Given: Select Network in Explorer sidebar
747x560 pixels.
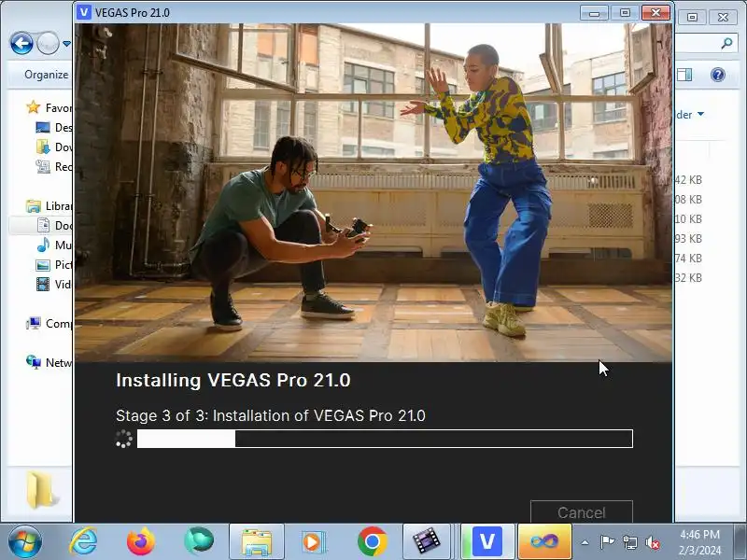Looking at the screenshot, I should [x=49, y=362].
